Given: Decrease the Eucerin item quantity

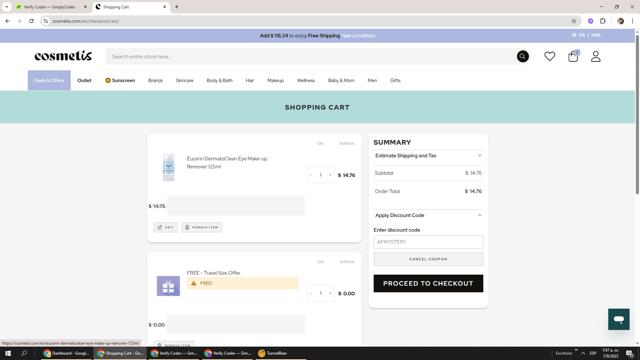Looking at the screenshot, I should click(x=311, y=175).
